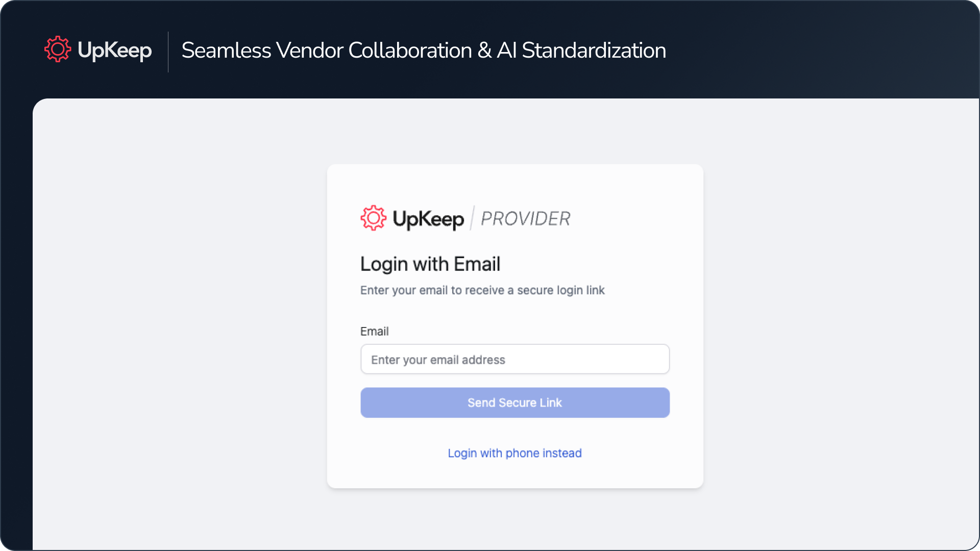Click the slash divider before PROVIDER
The height and width of the screenshot is (551, 980).
point(472,218)
